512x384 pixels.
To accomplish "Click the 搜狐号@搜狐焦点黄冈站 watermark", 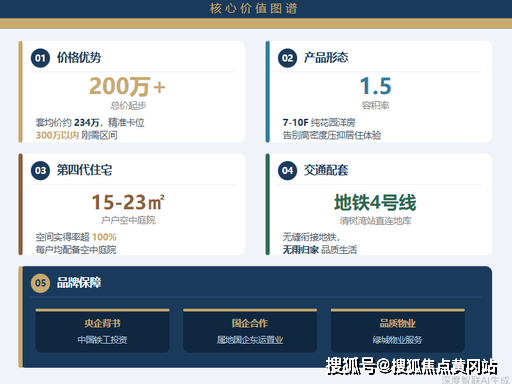I will (412, 366).
